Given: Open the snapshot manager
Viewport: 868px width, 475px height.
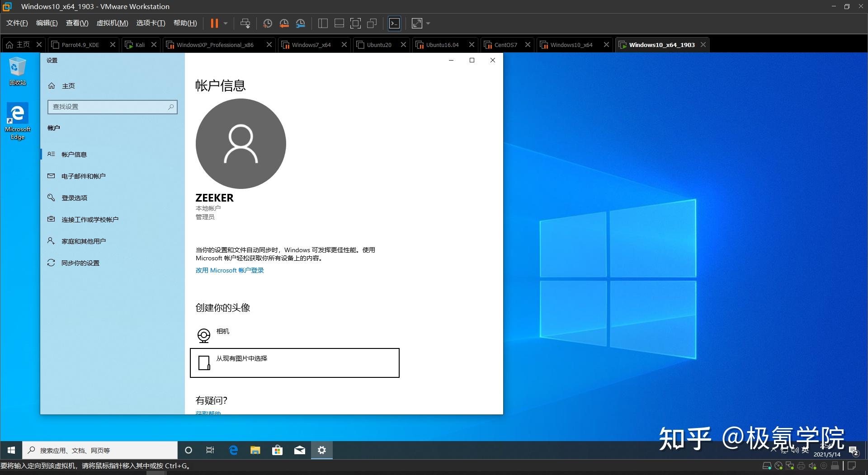Looking at the screenshot, I should click(x=301, y=23).
